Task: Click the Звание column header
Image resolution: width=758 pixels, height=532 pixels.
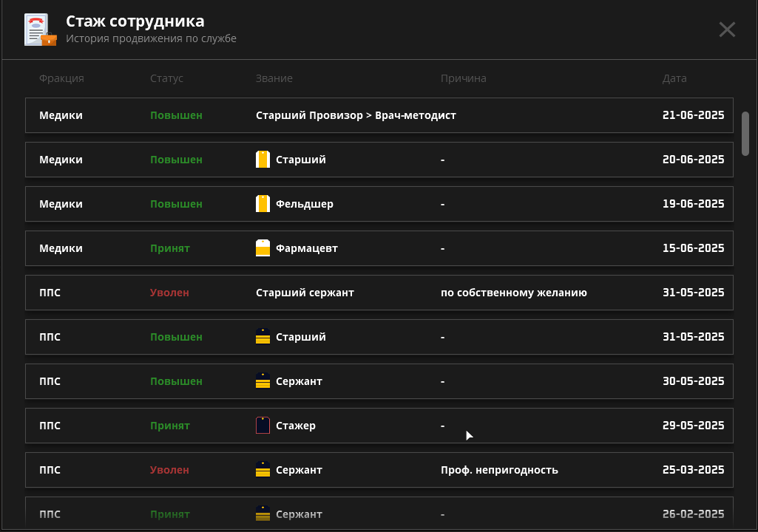Action: point(274,78)
